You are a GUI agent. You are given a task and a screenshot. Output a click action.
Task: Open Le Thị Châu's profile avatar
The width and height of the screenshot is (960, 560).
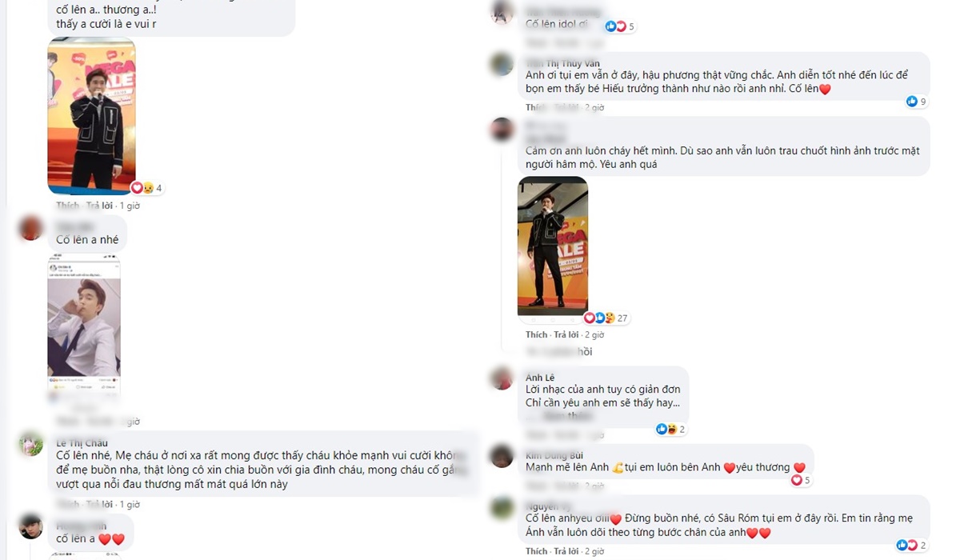[x=31, y=444]
